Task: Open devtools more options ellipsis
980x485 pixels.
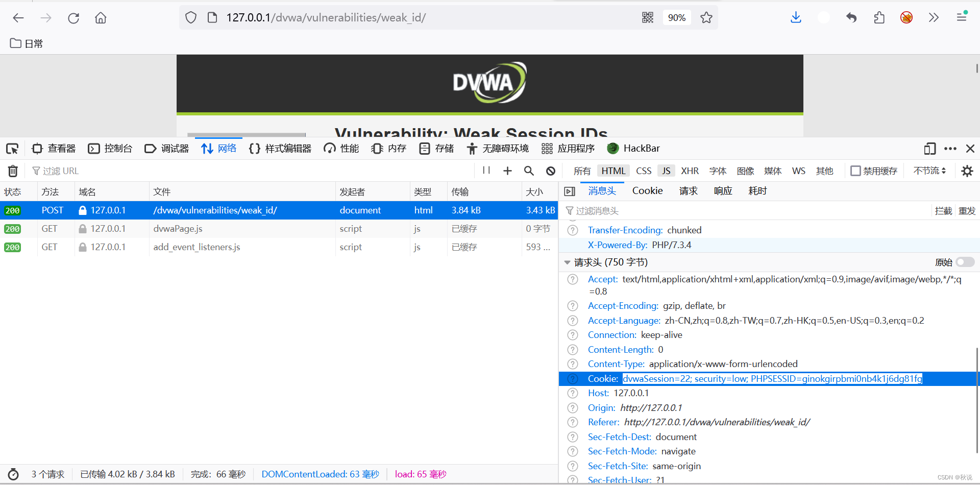Action: (950, 149)
